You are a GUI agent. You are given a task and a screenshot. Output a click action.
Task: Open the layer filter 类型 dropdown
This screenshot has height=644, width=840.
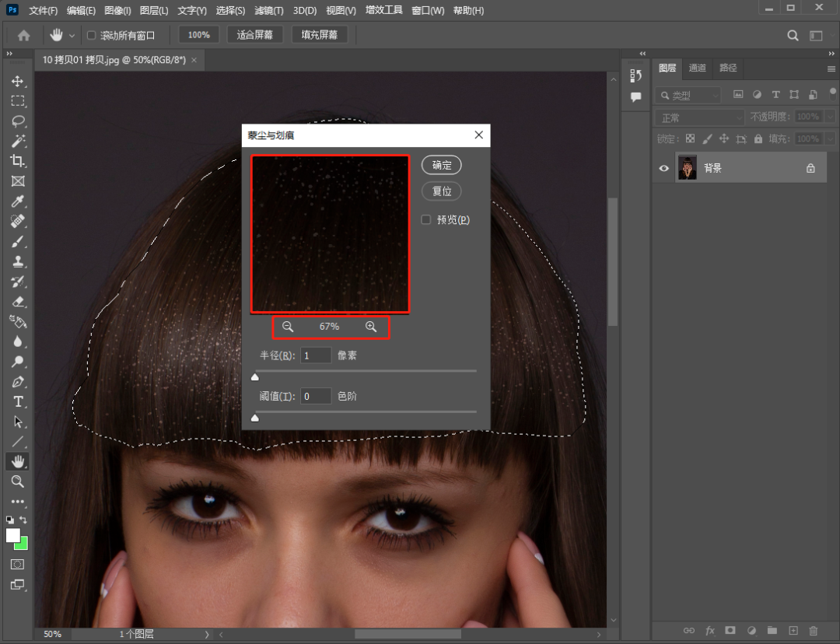pos(689,95)
